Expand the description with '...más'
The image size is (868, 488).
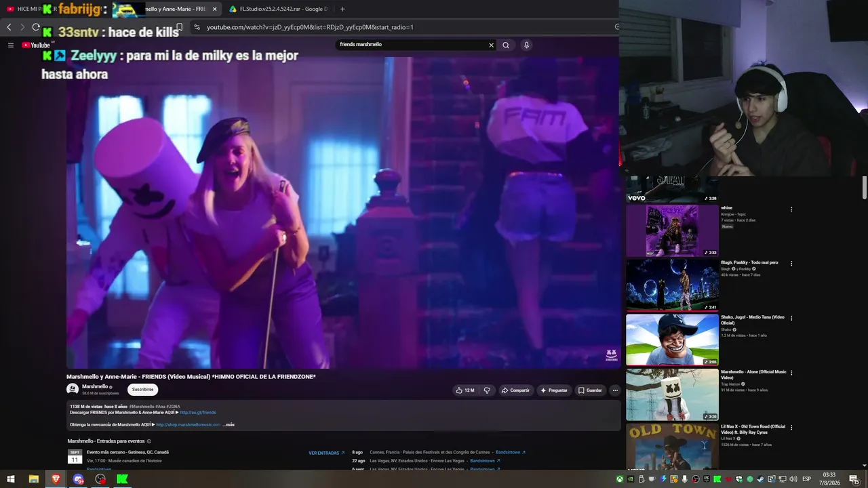click(x=229, y=425)
